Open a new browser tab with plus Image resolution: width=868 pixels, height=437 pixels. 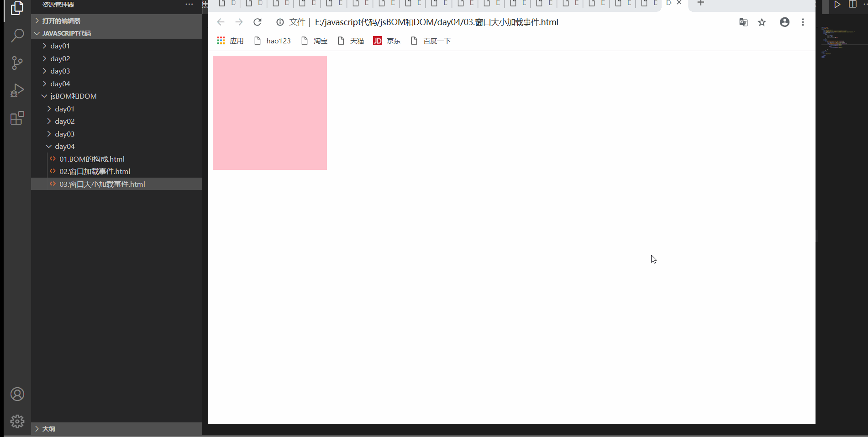click(700, 3)
